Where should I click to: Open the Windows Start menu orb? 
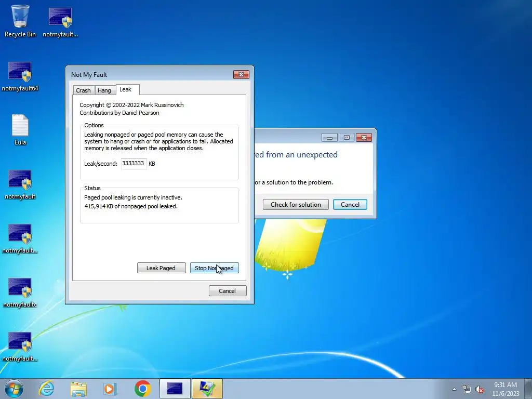click(14, 389)
